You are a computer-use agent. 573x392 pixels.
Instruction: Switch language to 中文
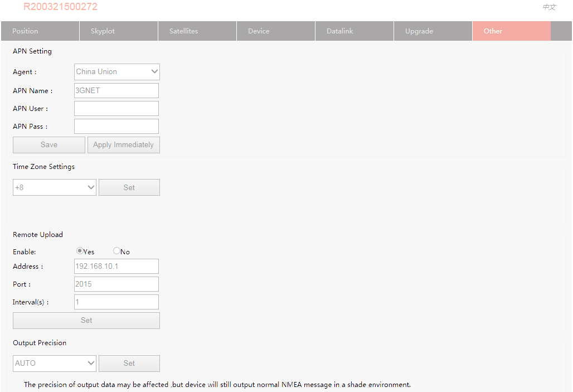(549, 7)
